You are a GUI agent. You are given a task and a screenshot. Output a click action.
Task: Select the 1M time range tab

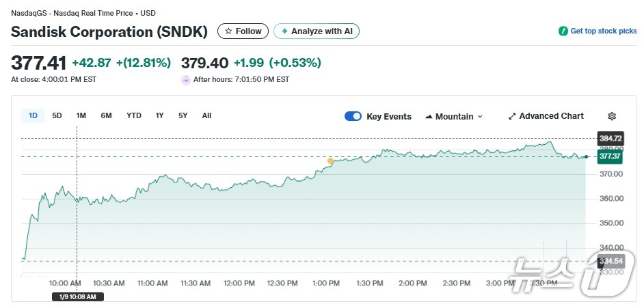click(81, 115)
